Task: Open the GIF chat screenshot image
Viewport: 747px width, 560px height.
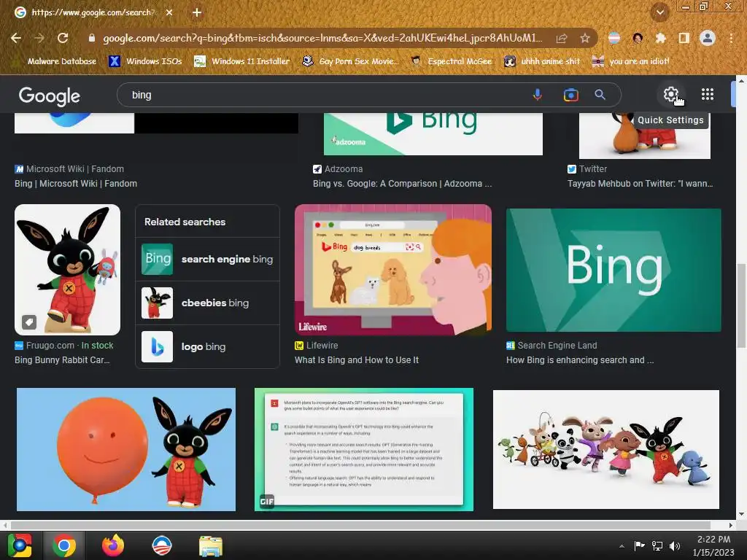Action: click(x=364, y=449)
